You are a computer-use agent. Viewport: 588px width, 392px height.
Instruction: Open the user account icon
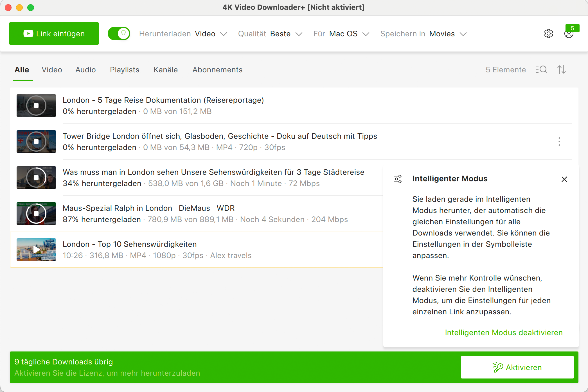[x=569, y=34]
